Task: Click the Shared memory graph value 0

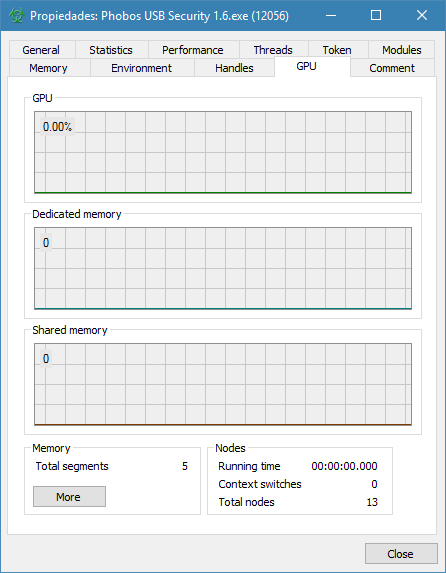Action: click(46, 359)
